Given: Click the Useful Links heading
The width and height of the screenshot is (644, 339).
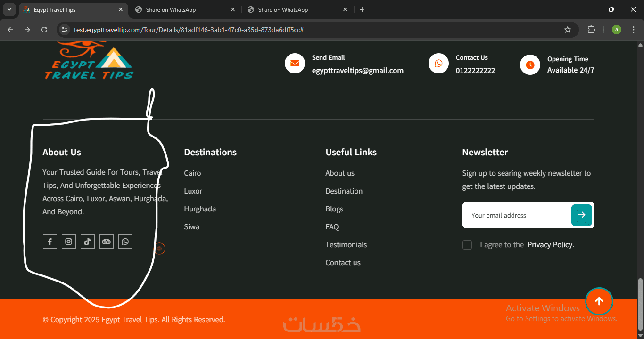Looking at the screenshot, I should (x=351, y=152).
